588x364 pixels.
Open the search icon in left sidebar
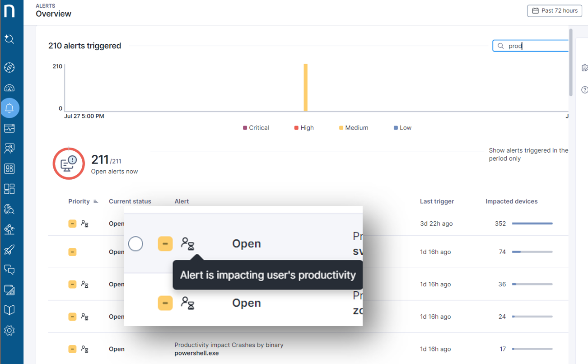(x=9, y=39)
